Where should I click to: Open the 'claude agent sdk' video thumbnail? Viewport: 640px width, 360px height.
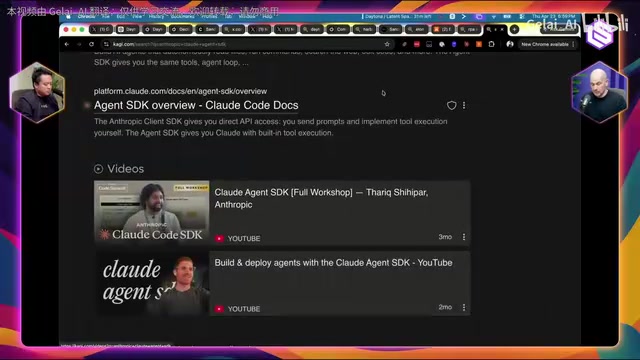(151, 283)
